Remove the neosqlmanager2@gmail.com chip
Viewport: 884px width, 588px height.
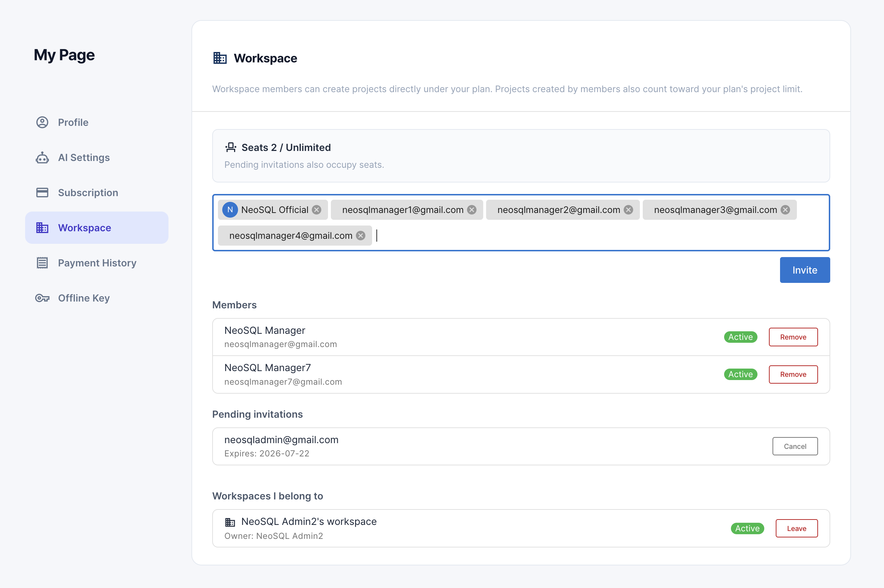point(629,210)
